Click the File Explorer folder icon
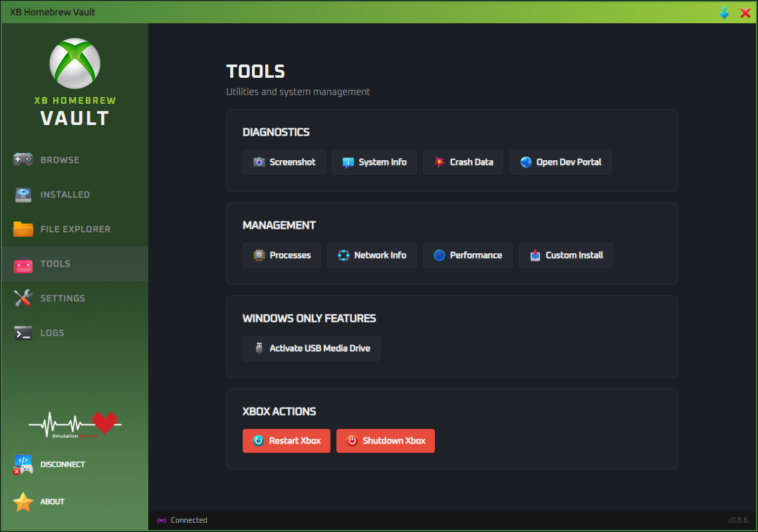Viewport: 758px width, 532px height. coord(23,229)
